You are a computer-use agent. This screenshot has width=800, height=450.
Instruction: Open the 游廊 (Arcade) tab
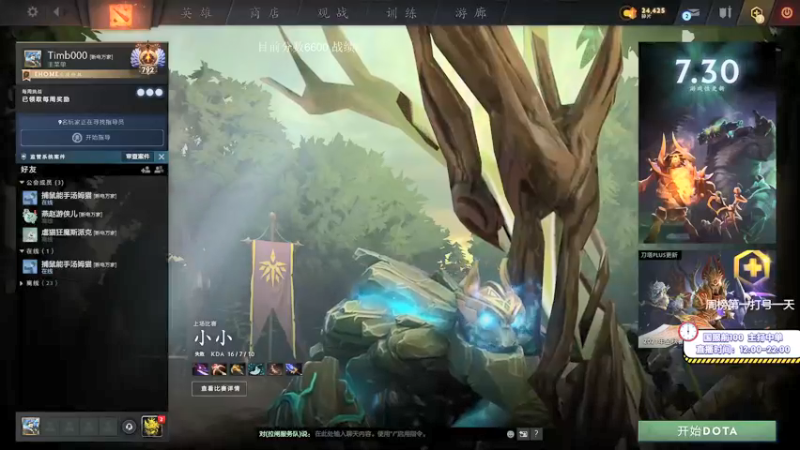coord(471,13)
